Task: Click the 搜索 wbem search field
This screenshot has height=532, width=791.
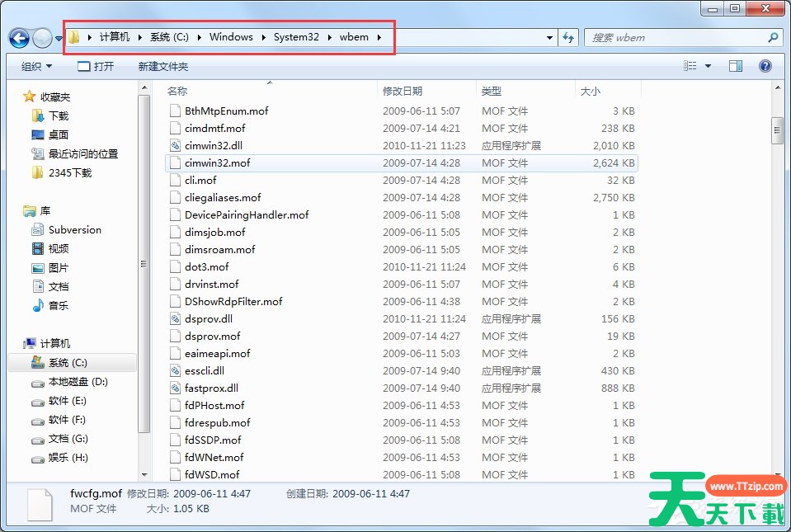Action: pos(676,38)
